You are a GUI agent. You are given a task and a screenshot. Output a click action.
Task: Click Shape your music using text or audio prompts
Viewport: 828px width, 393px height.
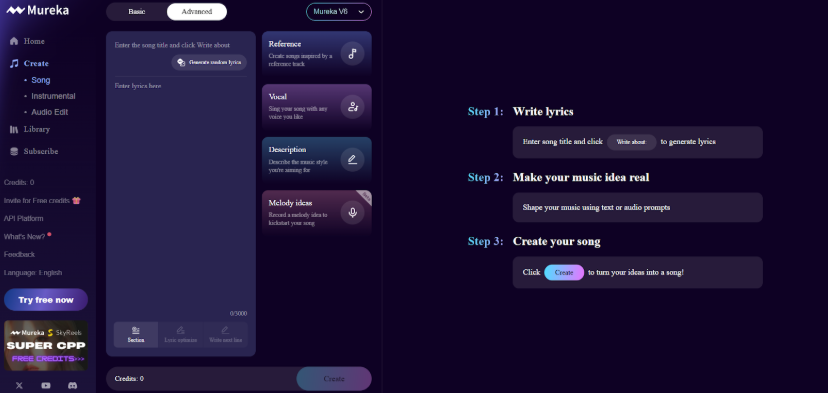click(x=596, y=208)
